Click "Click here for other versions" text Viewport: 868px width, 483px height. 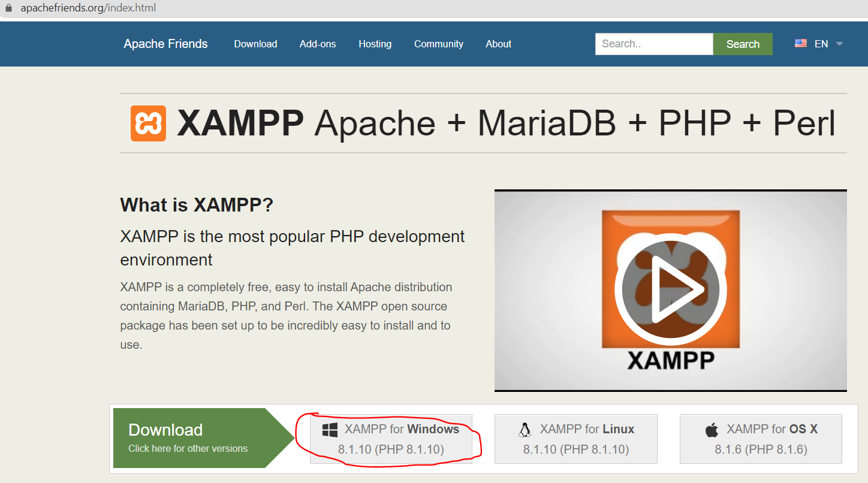click(x=188, y=448)
